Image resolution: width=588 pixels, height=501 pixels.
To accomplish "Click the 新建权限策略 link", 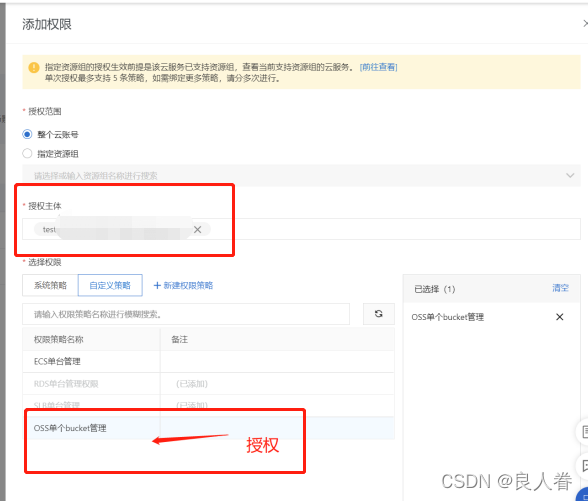I will [183, 285].
